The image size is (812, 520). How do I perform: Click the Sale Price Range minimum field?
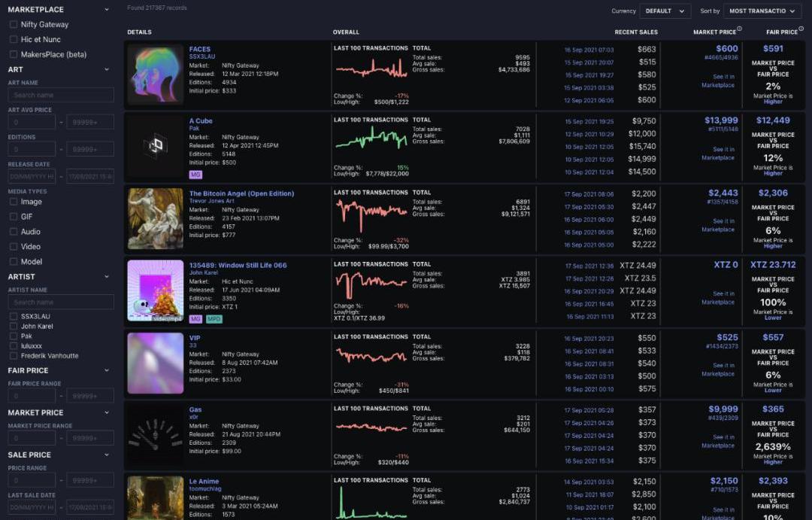[32, 480]
